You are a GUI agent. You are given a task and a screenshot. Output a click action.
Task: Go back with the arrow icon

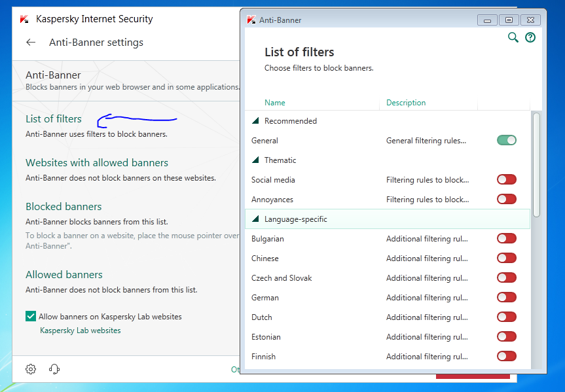pyautogui.click(x=31, y=43)
